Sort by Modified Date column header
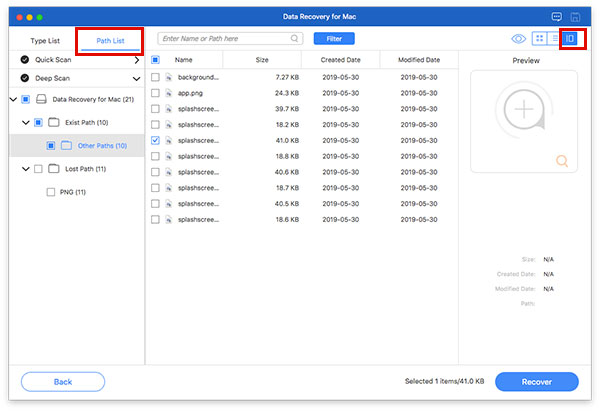Image resolution: width=600 pixels, height=411 pixels. pyautogui.click(x=419, y=60)
